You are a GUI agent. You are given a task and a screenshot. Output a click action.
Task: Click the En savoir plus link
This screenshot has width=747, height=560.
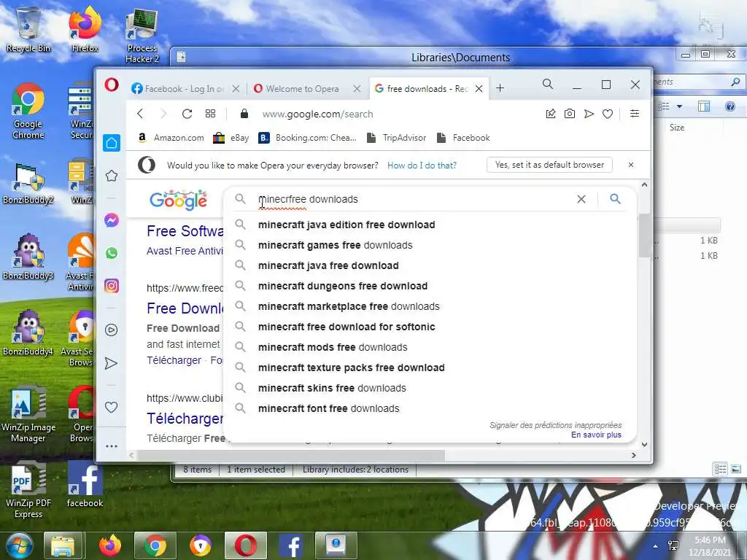click(596, 435)
